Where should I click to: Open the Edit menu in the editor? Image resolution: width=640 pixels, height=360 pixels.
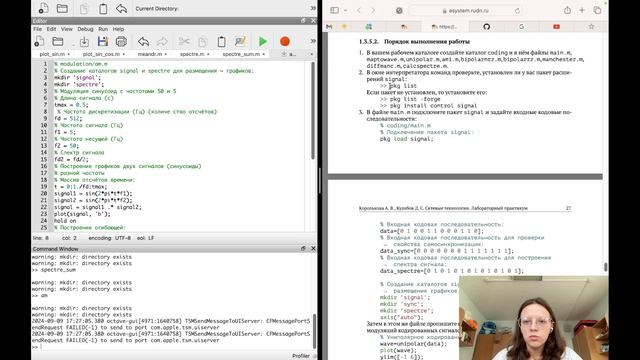click(51, 29)
